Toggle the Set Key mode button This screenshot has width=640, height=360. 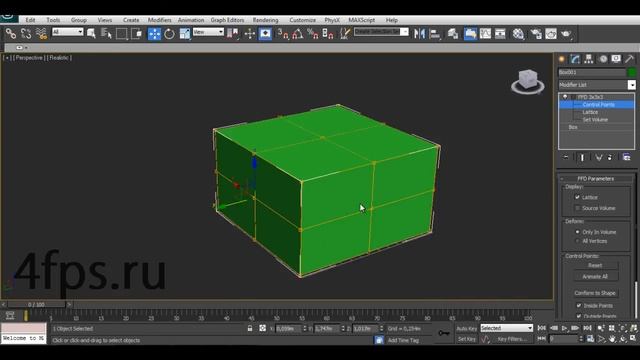pyautogui.click(x=467, y=339)
